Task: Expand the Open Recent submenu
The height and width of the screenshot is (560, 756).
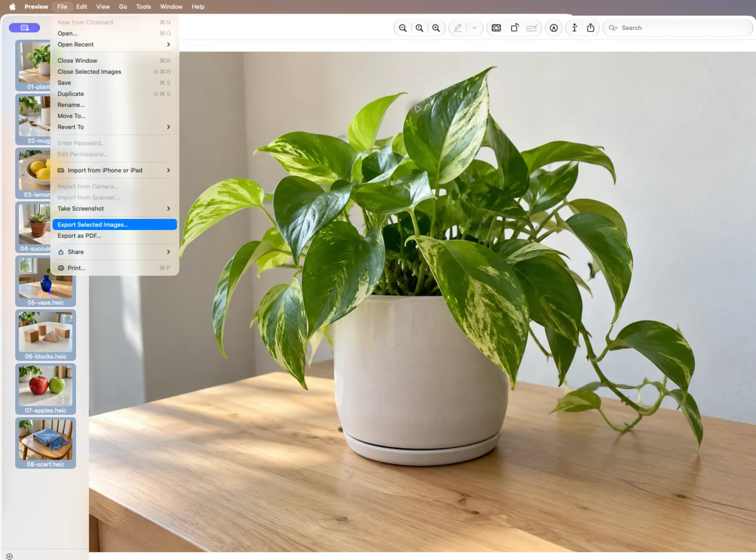Action: pos(114,44)
